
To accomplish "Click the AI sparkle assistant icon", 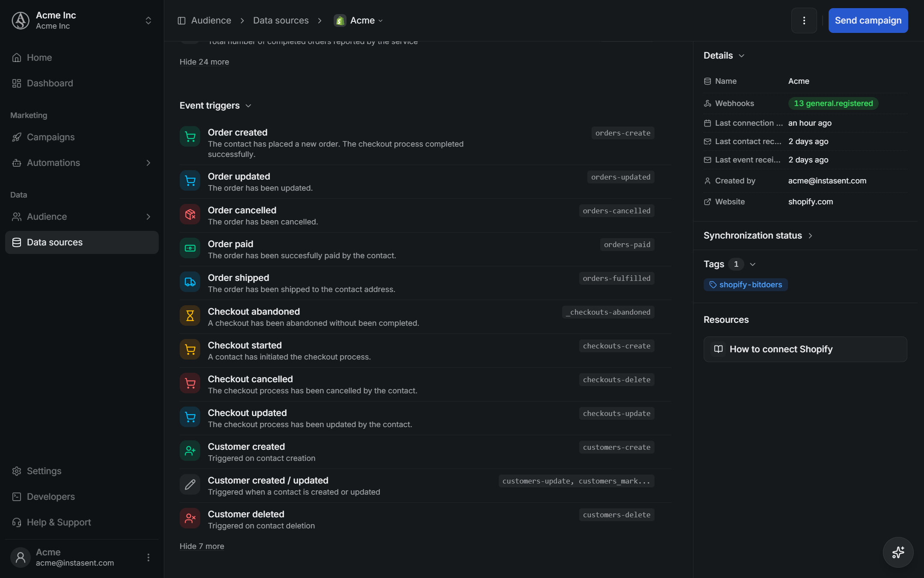I will pos(898,552).
